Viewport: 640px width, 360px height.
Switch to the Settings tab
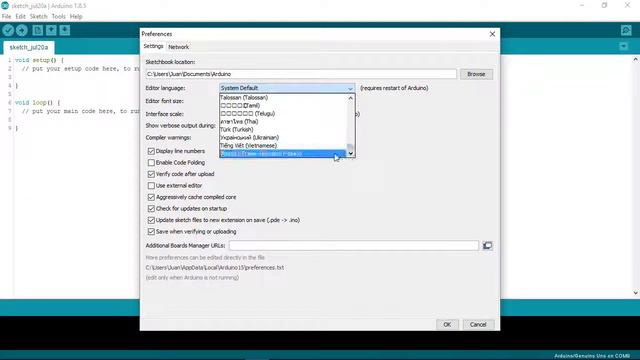point(153,46)
